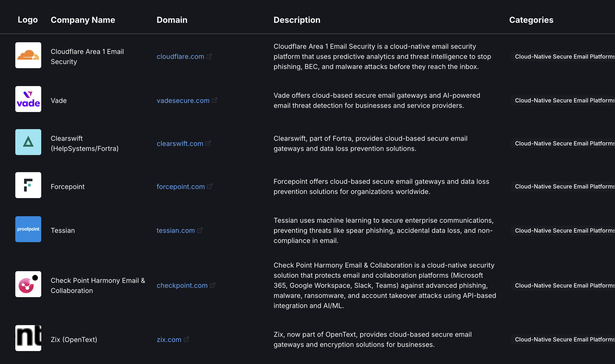Click the Forcepoint F logo

point(28,185)
